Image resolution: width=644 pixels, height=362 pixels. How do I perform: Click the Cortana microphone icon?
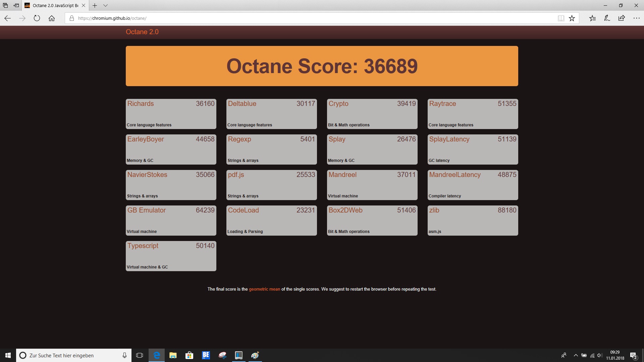[124, 355]
